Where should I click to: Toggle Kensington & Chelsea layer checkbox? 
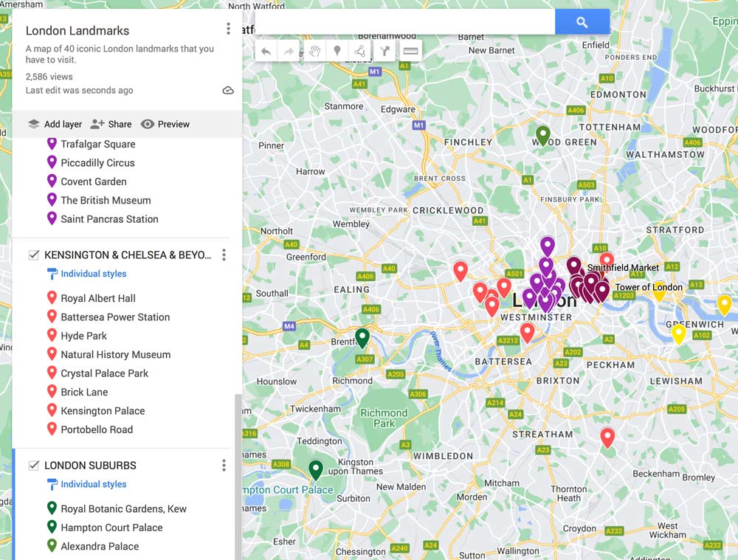pos(34,255)
